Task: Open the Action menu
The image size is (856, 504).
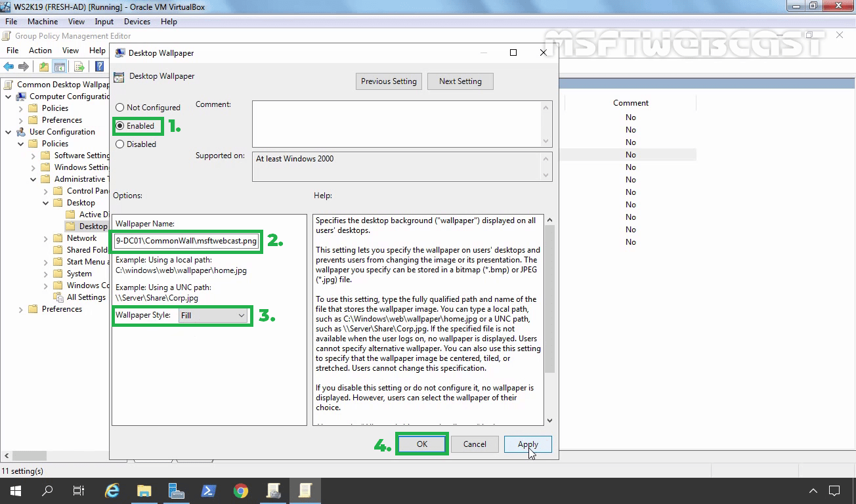Action: (x=39, y=50)
